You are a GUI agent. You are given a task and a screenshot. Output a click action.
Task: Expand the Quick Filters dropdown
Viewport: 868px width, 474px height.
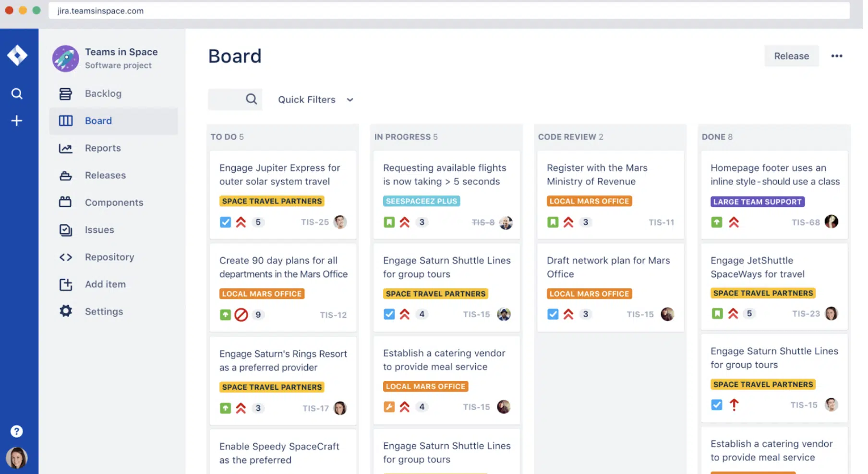307,100
